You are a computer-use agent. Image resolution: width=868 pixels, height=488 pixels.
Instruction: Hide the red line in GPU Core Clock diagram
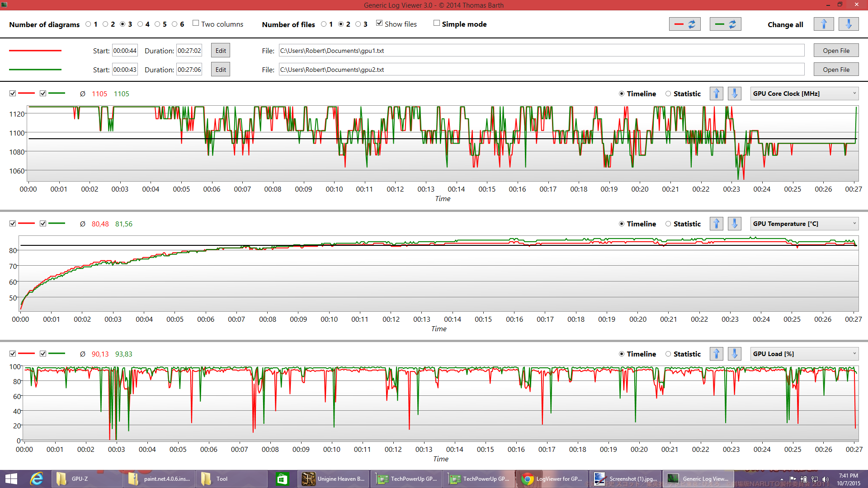(13, 94)
